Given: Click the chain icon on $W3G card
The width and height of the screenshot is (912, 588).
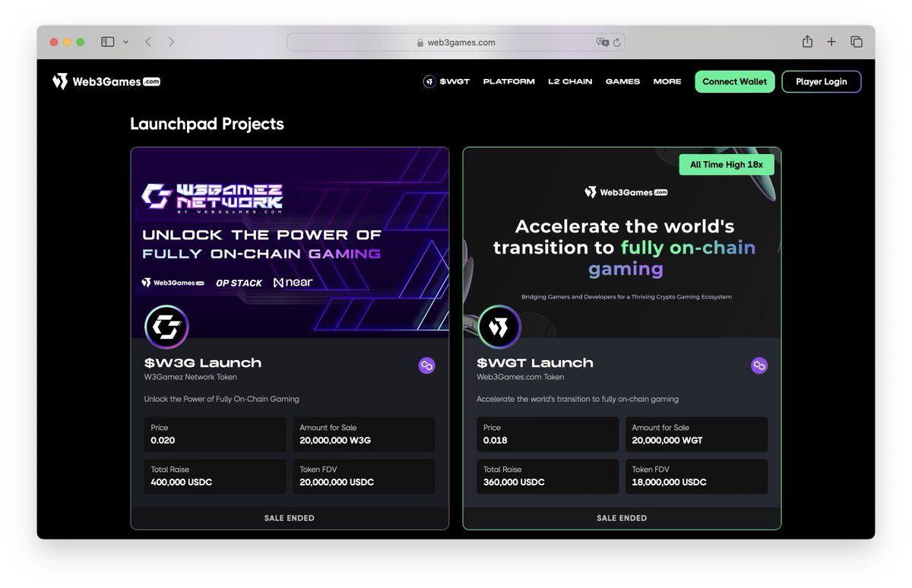Looking at the screenshot, I should (426, 366).
